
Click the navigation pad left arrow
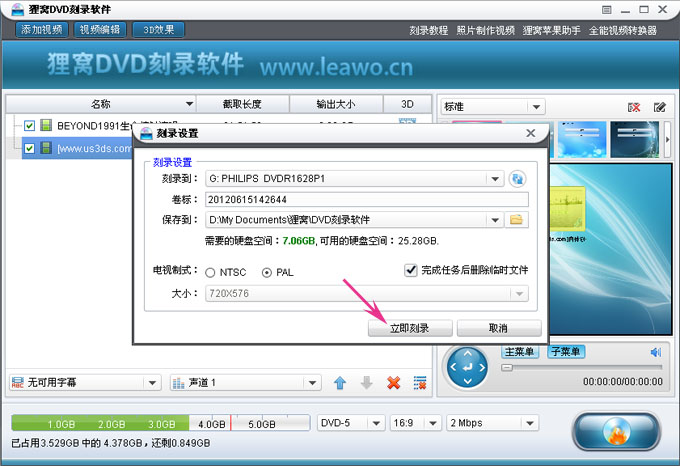point(453,367)
